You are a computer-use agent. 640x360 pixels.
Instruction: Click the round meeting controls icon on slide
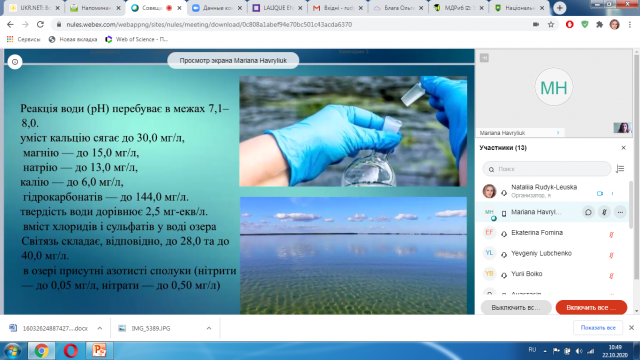(x=15, y=62)
